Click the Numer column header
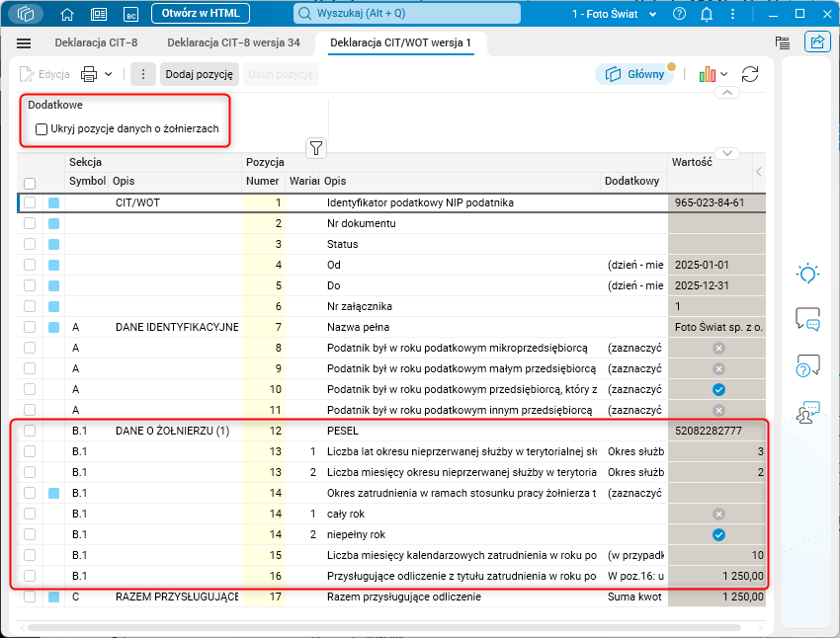The image size is (840, 638). pyautogui.click(x=263, y=181)
